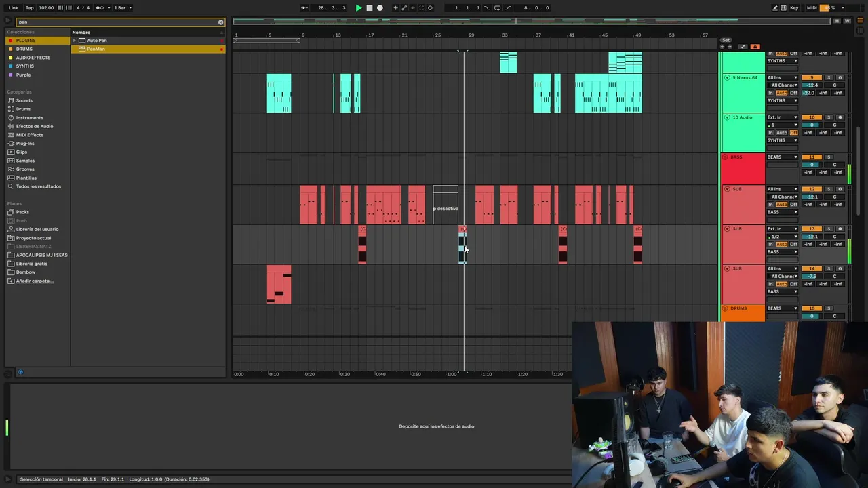Toggle the metronome

[x=100, y=8]
